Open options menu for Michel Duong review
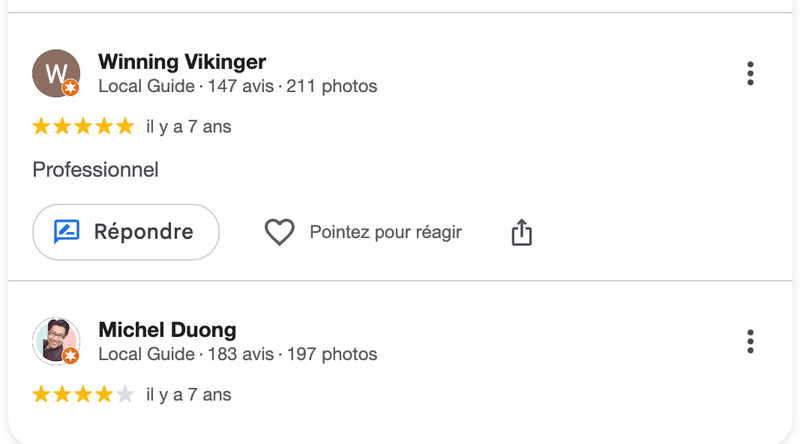This screenshot has height=444, width=800. [x=750, y=341]
